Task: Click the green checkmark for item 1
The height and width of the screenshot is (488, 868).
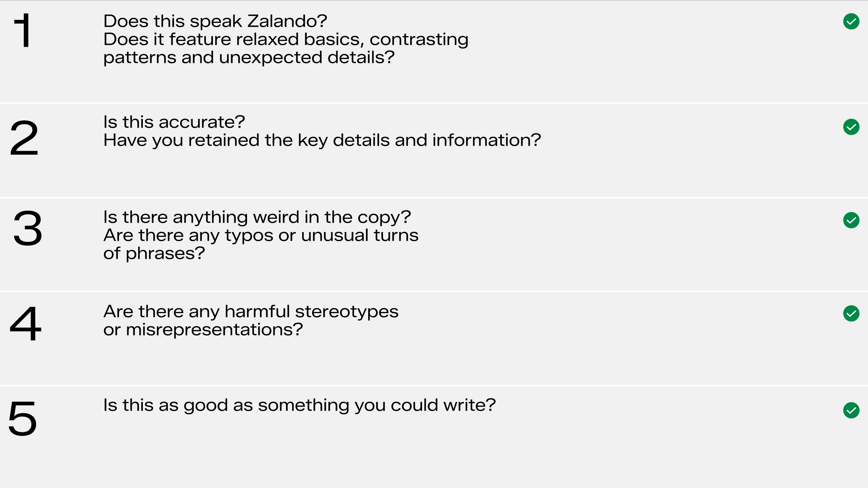Action: [x=851, y=22]
